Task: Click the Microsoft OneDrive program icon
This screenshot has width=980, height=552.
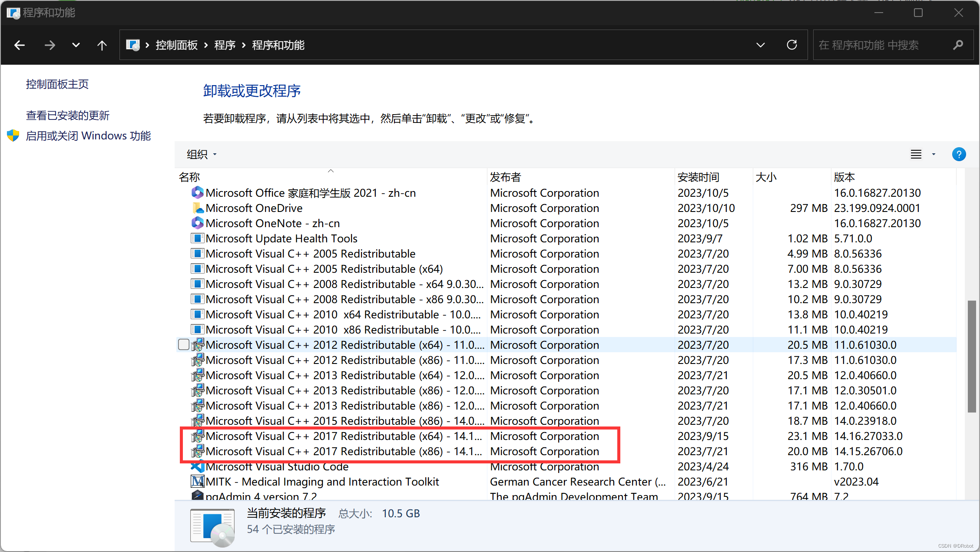Action: (x=197, y=208)
